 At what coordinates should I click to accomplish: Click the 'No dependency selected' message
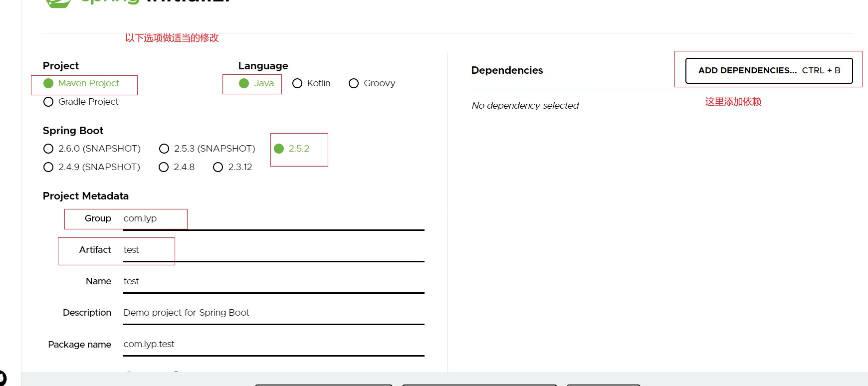tap(525, 106)
